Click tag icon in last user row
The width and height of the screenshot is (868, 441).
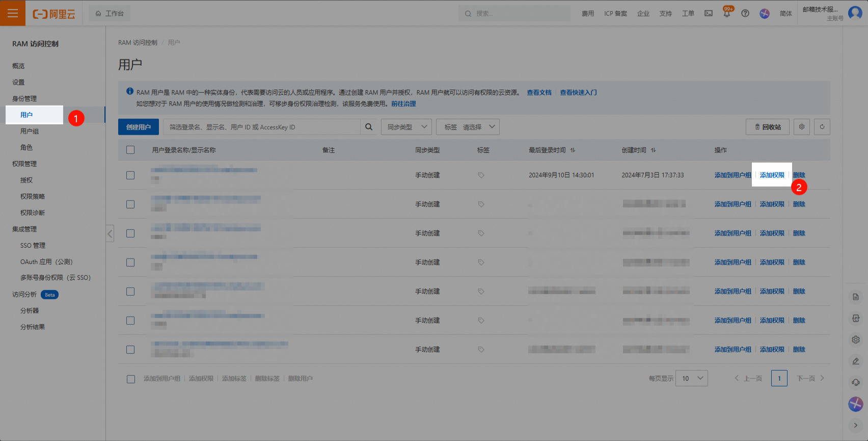click(481, 349)
